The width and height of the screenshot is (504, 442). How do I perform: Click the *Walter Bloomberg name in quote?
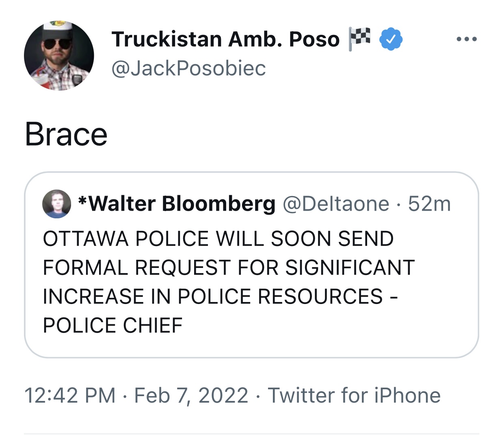pos(177,204)
